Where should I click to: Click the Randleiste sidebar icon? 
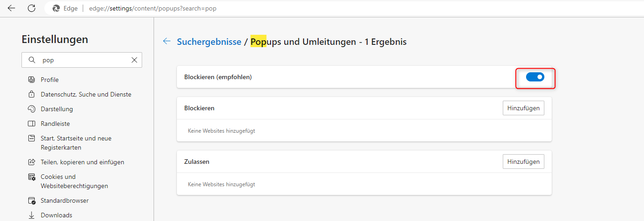point(32,124)
